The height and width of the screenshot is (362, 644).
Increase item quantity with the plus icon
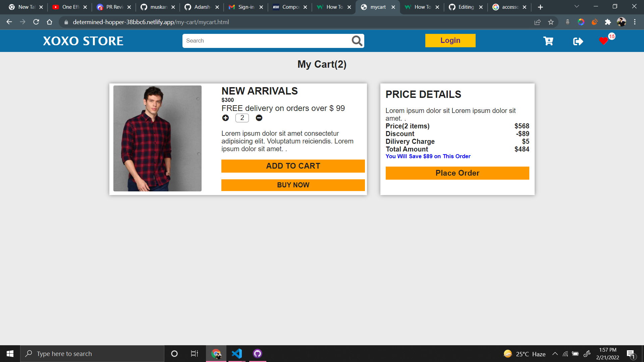click(x=225, y=118)
